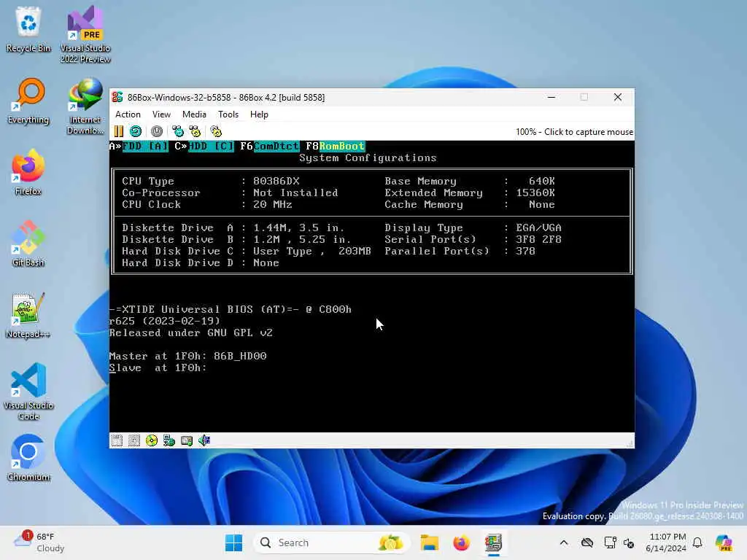Open the Recycle Bin desktop icon

pos(28,29)
